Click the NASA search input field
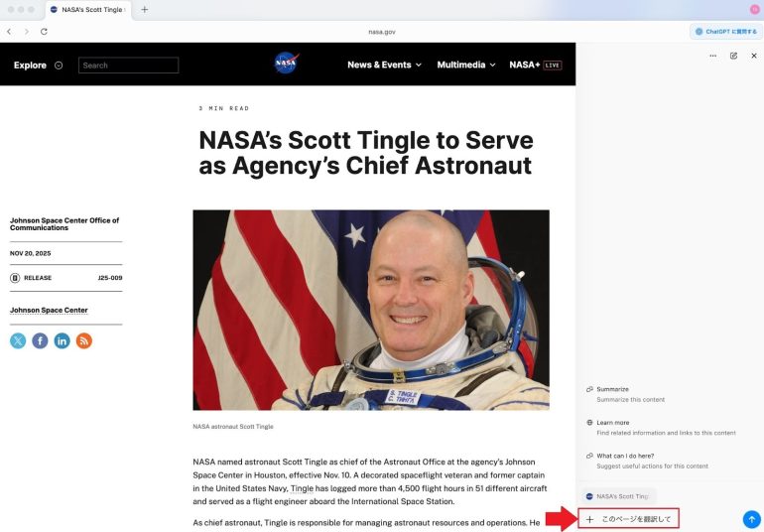 point(129,66)
